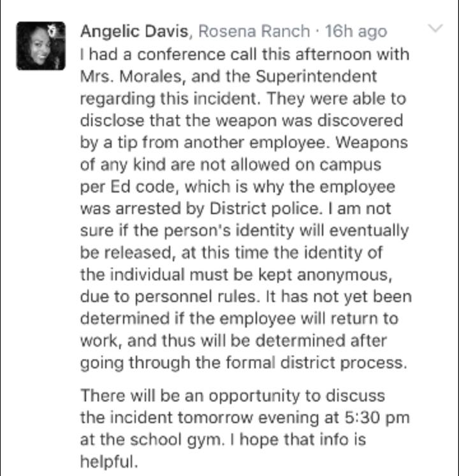The height and width of the screenshot is (476, 459).
Task: Expand the post options chevron
Action: point(435,29)
